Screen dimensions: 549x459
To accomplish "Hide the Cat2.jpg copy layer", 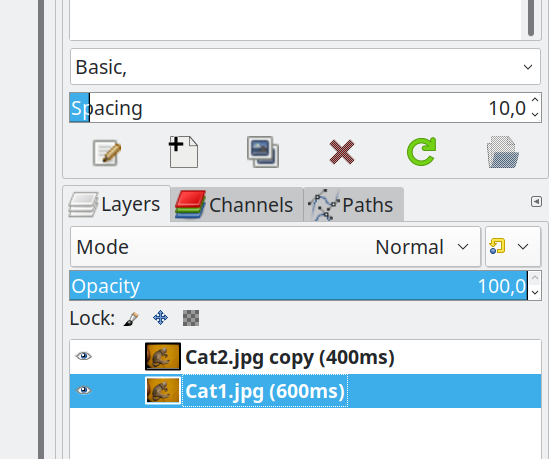I will pos(84,356).
